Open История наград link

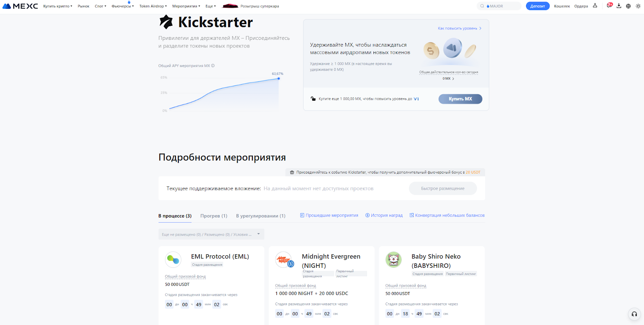(384, 215)
